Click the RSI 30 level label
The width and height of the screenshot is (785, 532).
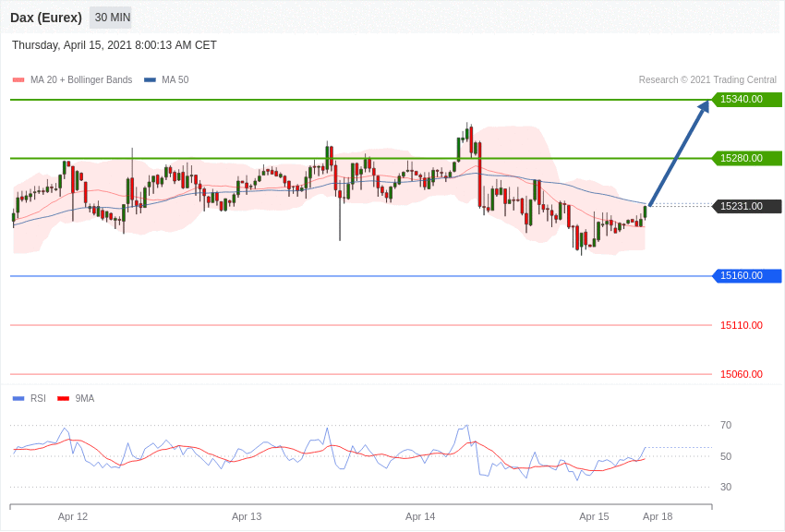click(x=726, y=487)
